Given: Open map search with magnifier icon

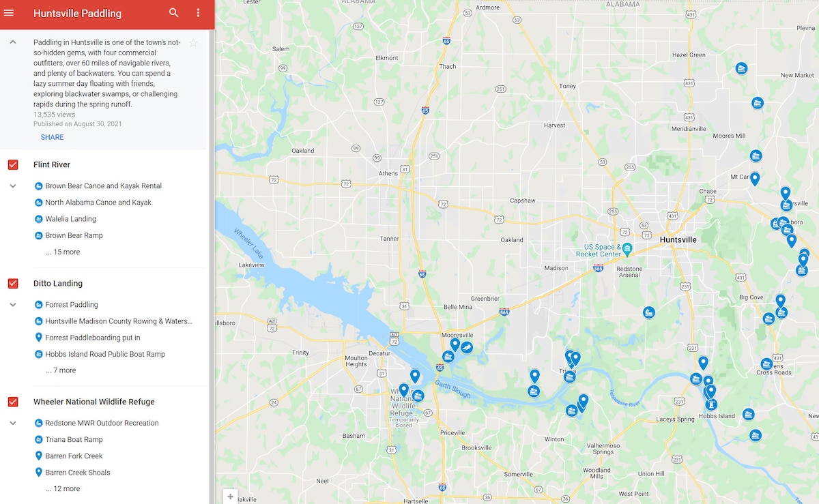Looking at the screenshot, I should coord(174,13).
